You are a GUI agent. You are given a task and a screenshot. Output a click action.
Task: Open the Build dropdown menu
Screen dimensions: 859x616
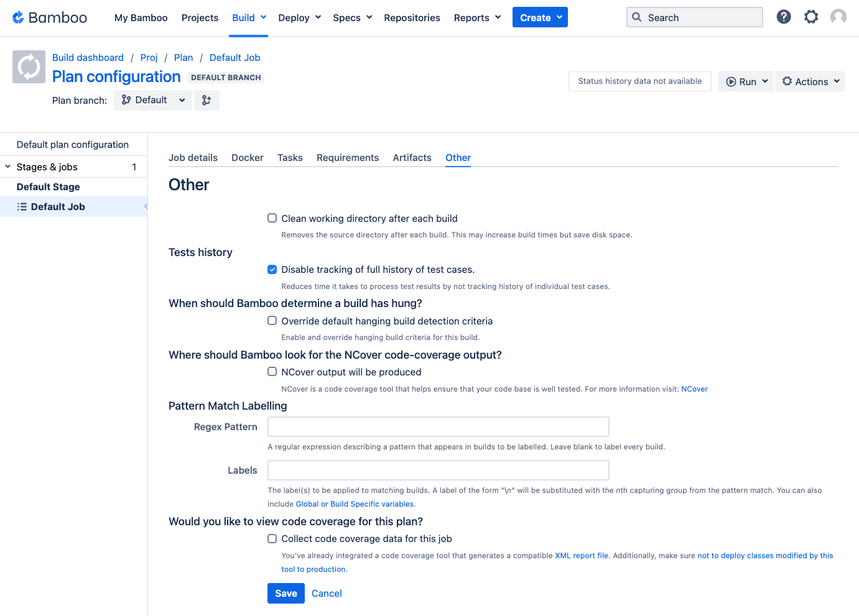(249, 17)
